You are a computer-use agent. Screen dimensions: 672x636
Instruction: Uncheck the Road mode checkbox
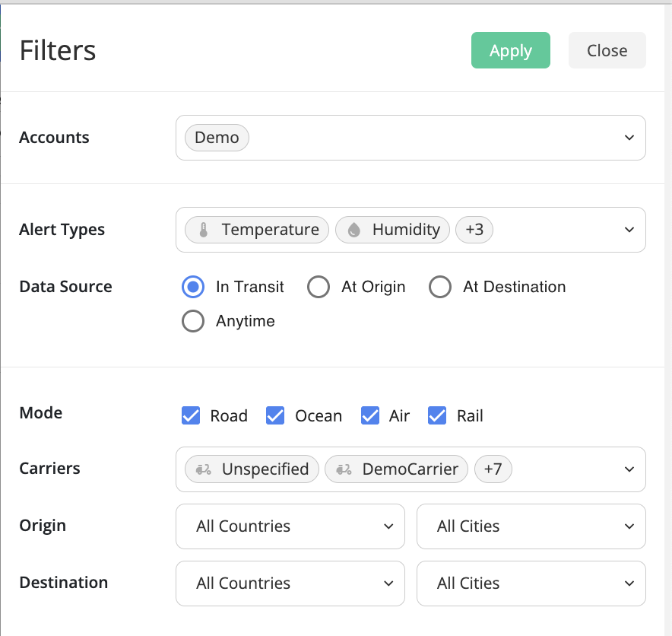tap(191, 415)
